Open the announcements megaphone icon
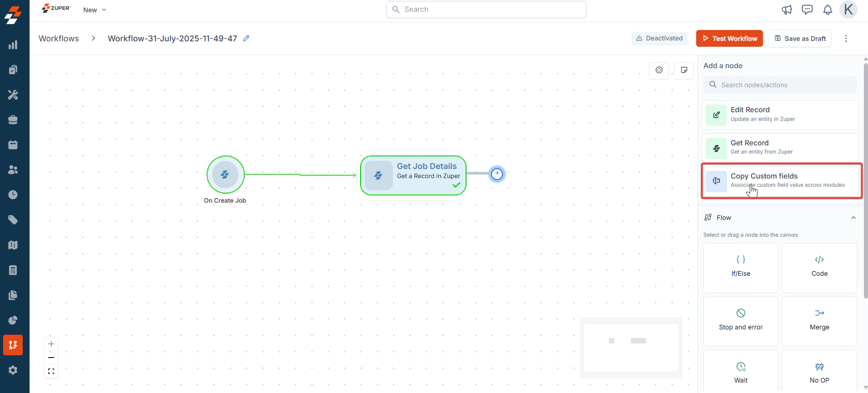This screenshot has height=393, width=868. [787, 10]
